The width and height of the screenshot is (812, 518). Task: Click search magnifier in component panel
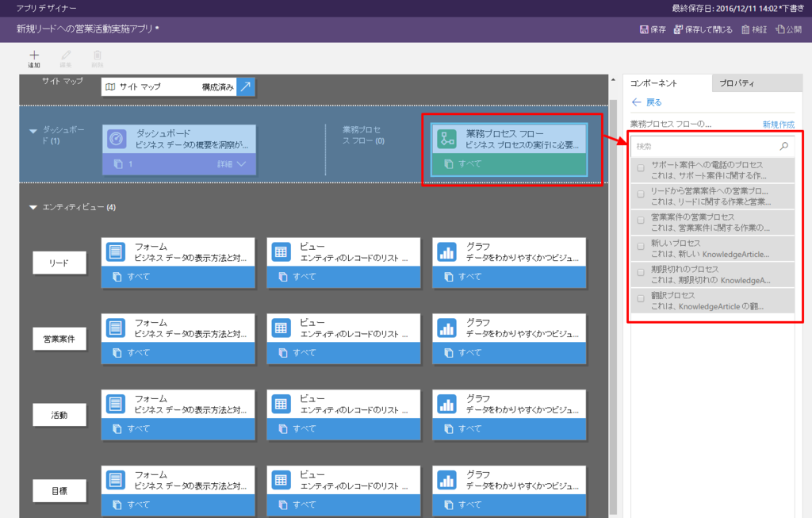pyautogui.click(x=784, y=146)
